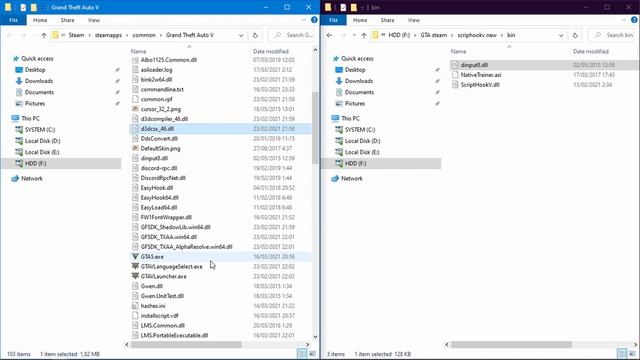
Task: Open Share tab in Grand Theft Auto V window
Action: (67, 20)
